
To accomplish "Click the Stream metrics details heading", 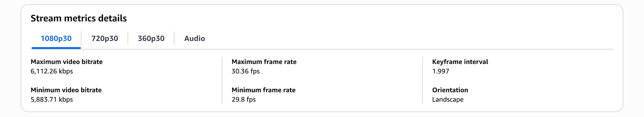I will click(79, 18).
